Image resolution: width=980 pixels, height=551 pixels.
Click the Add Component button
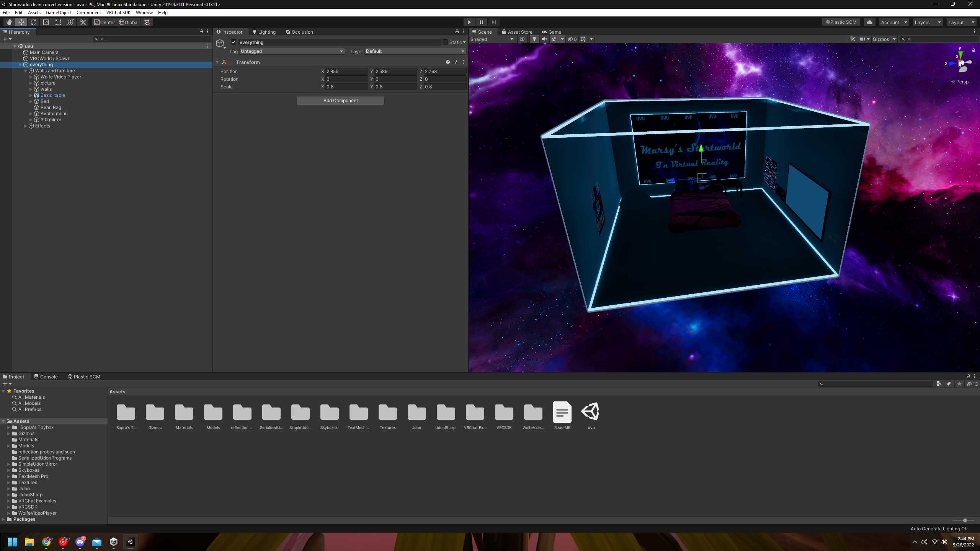pyautogui.click(x=340, y=101)
